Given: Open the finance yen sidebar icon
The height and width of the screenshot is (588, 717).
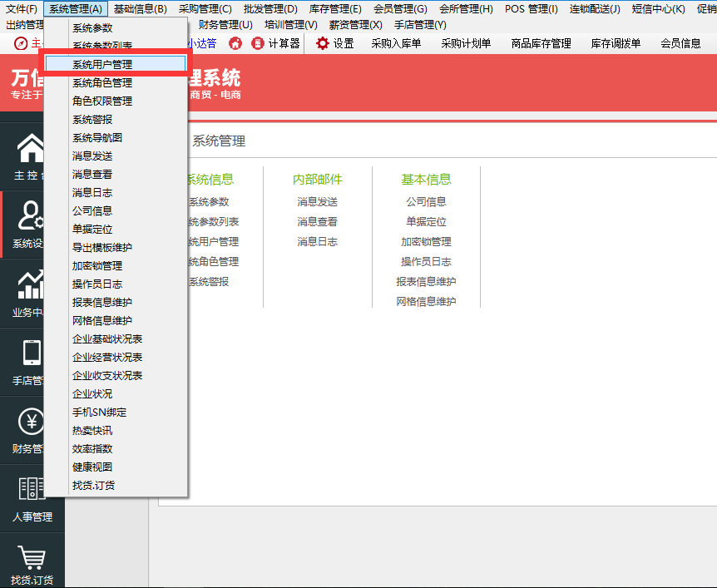Looking at the screenshot, I should [x=31, y=421].
